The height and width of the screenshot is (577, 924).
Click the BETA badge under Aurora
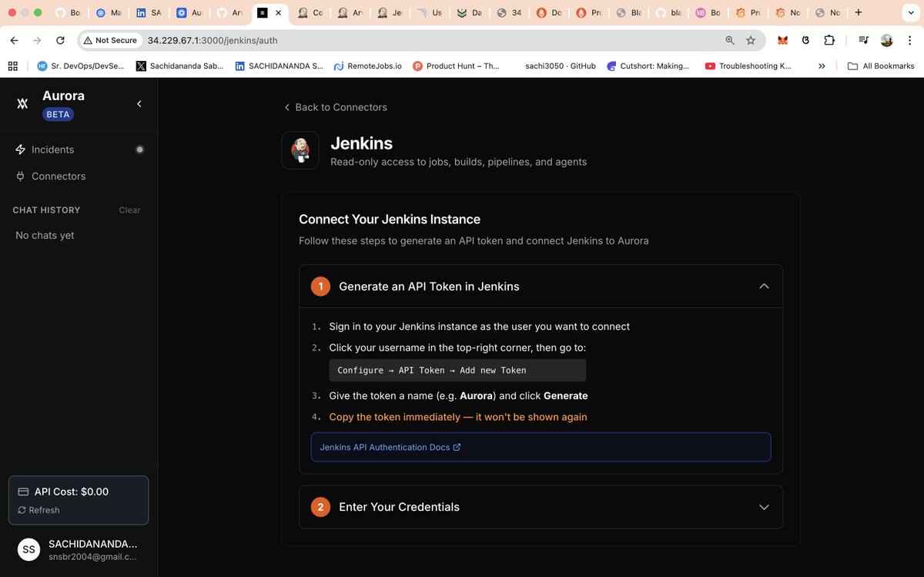(58, 114)
